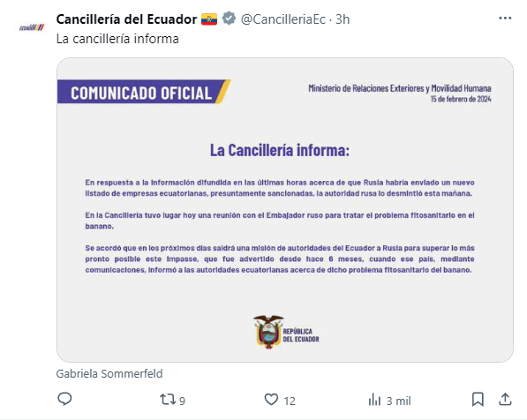This screenshot has height=420, width=527.
Task: Click the blue verified badge
Action: click(x=229, y=19)
